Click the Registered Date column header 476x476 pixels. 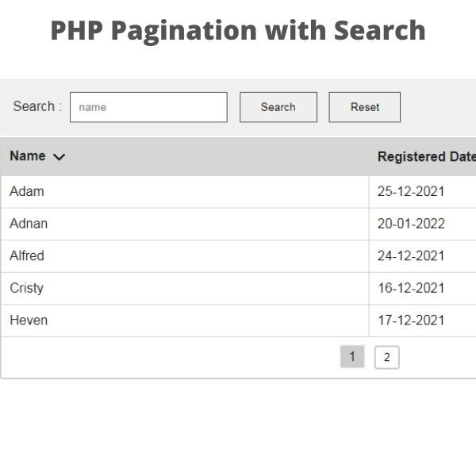click(427, 156)
